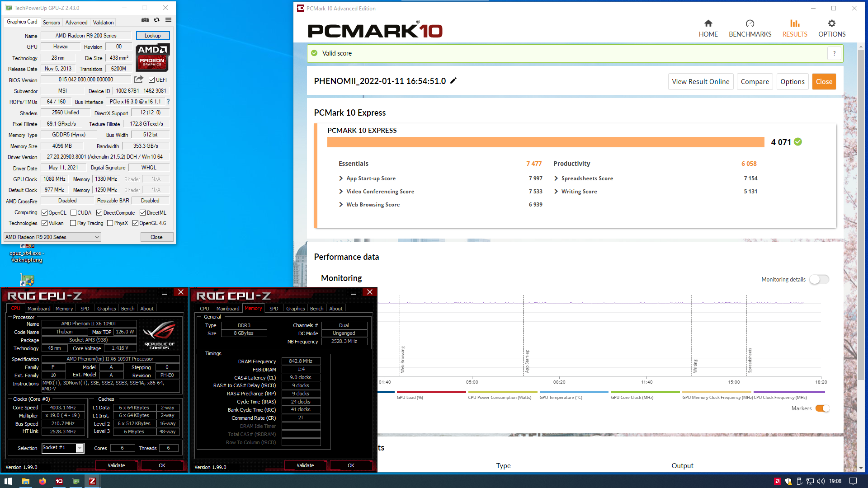Click the Bus Interface question mark icon
This screenshot has height=488, width=868.
168,102
